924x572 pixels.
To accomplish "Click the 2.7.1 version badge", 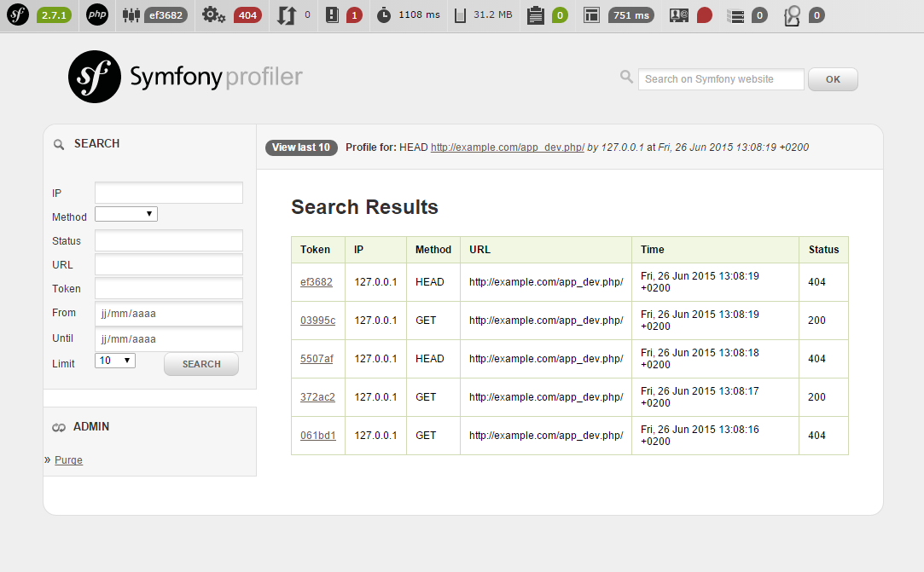I will click(54, 15).
